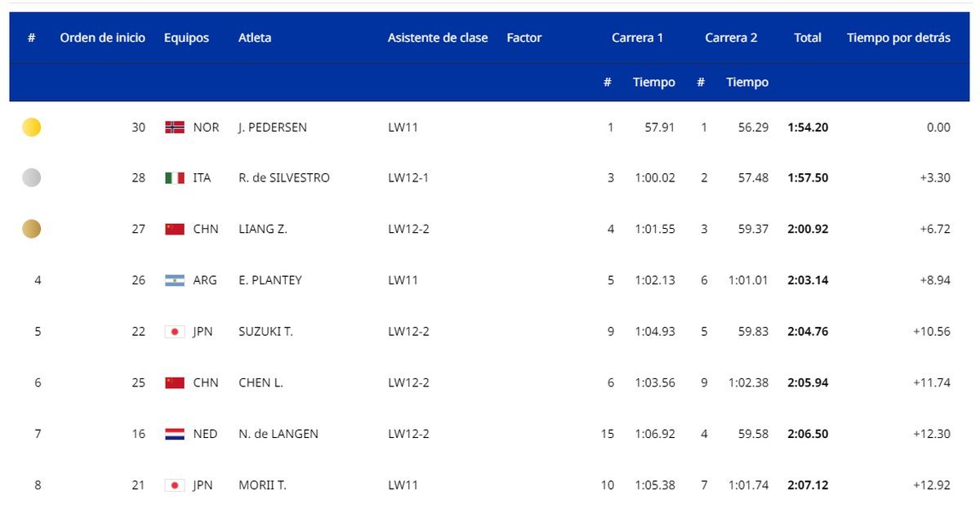Click Carrera 1 time 1:04.93
980x514 pixels.
[x=655, y=332]
